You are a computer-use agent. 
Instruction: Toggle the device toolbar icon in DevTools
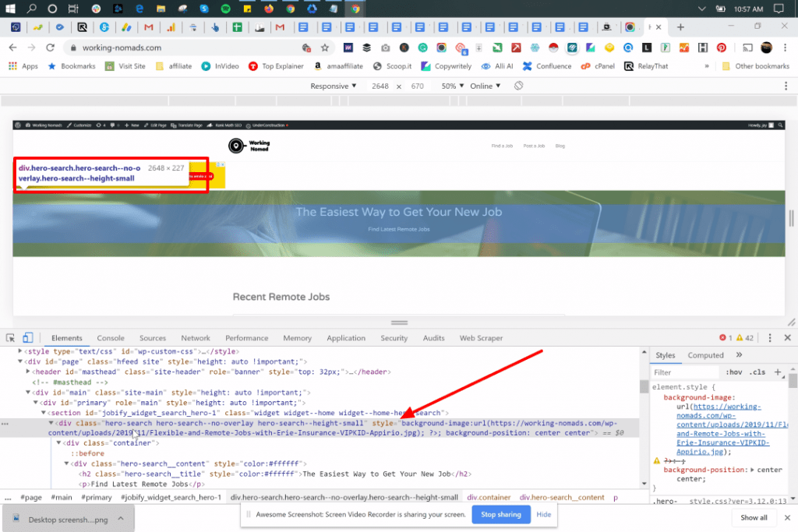tap(27, 338)
